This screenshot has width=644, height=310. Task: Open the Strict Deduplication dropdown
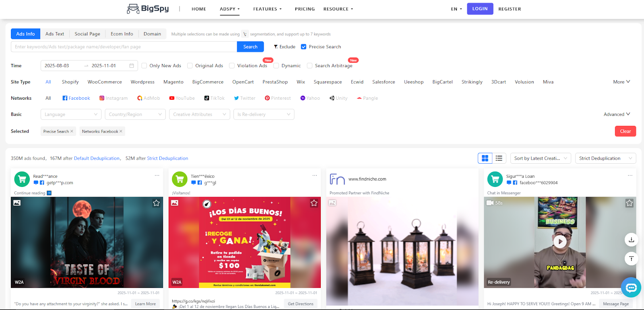click(x=605, y=158)
